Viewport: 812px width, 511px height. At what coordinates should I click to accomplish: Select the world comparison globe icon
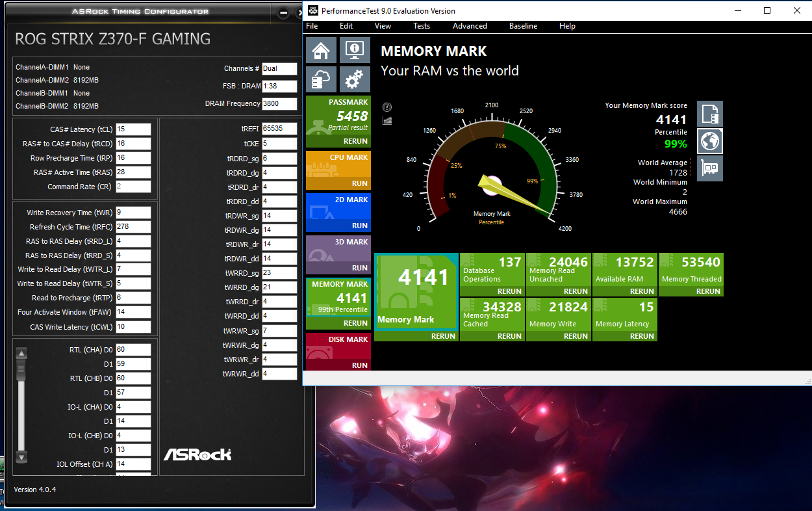[x=710, y=141]
